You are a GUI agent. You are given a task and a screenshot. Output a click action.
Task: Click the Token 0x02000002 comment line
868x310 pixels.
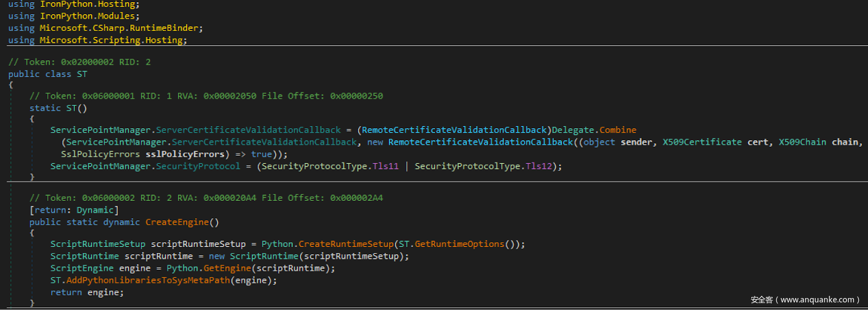(x=79, y=62)
